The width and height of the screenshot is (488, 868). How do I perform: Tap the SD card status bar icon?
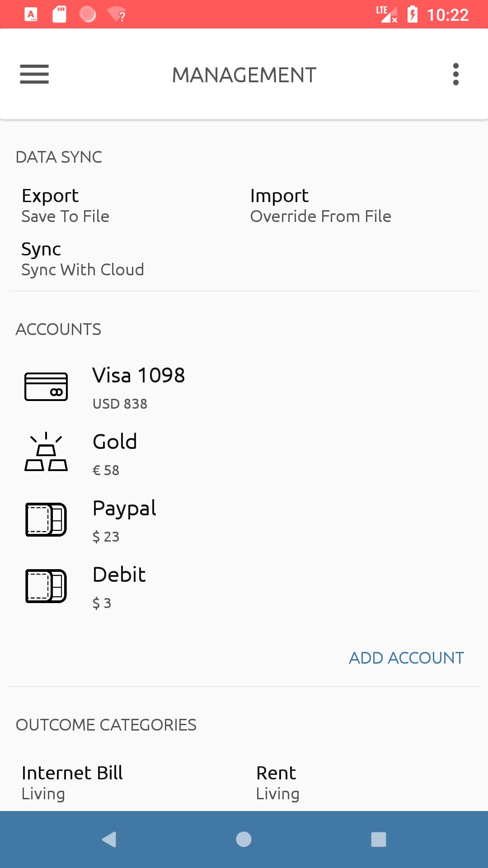click(59, 14)
